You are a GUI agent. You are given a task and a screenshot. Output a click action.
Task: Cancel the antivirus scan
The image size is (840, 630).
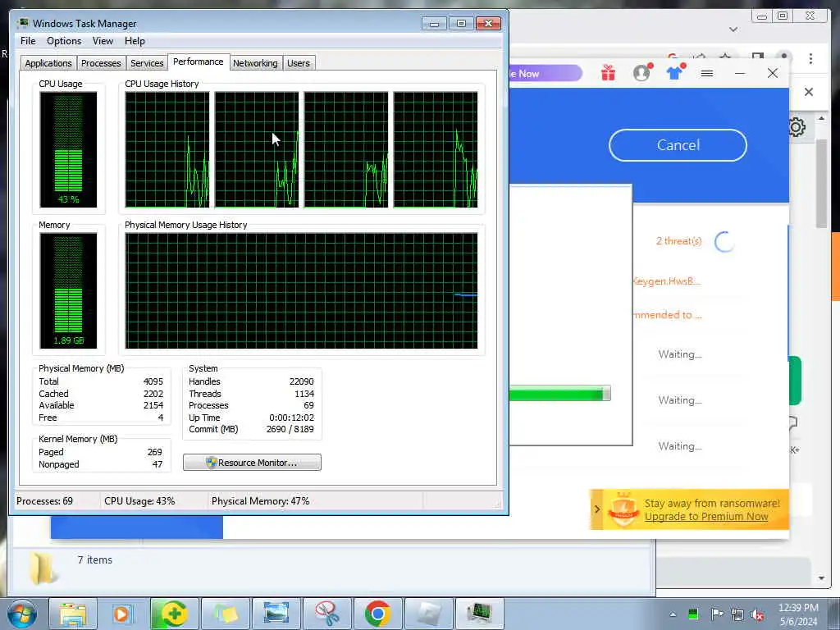[678, 145]
